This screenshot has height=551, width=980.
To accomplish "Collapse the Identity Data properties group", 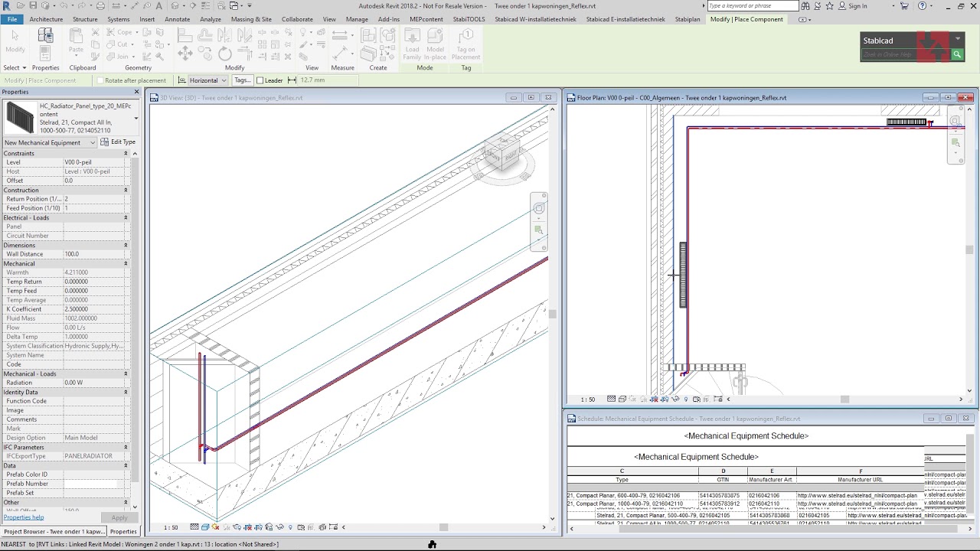I will pos(126,392).
